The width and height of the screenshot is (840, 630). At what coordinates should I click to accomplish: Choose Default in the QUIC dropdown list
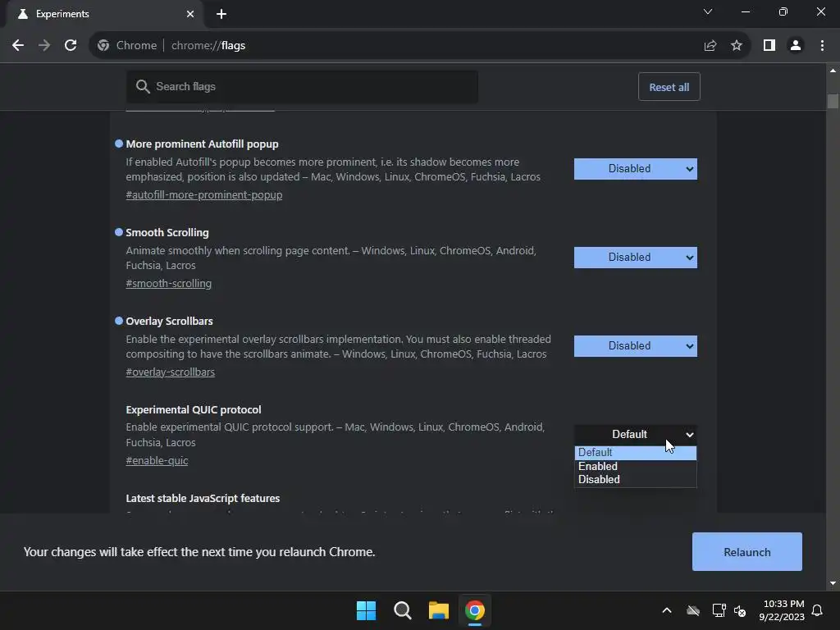pos(636,453)
